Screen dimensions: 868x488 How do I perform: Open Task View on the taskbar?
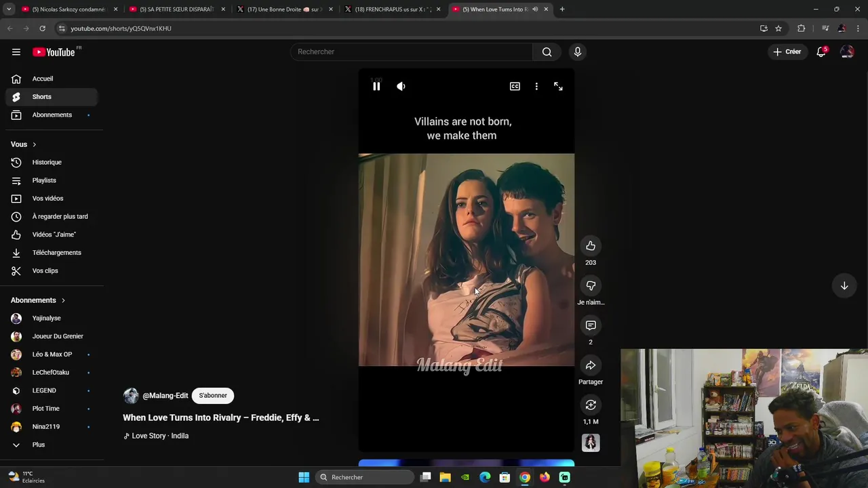(x=425, y=477)
